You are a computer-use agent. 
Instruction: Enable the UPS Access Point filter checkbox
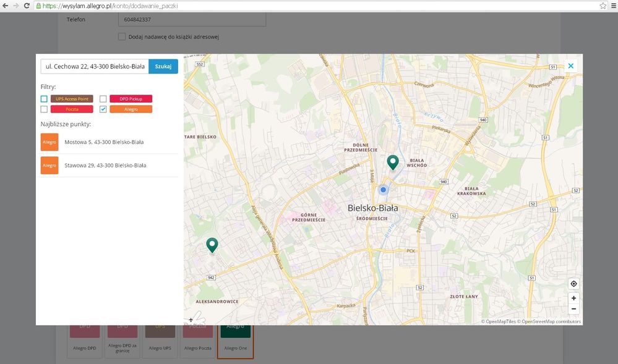pyautogui.click(x=44, y=99)
